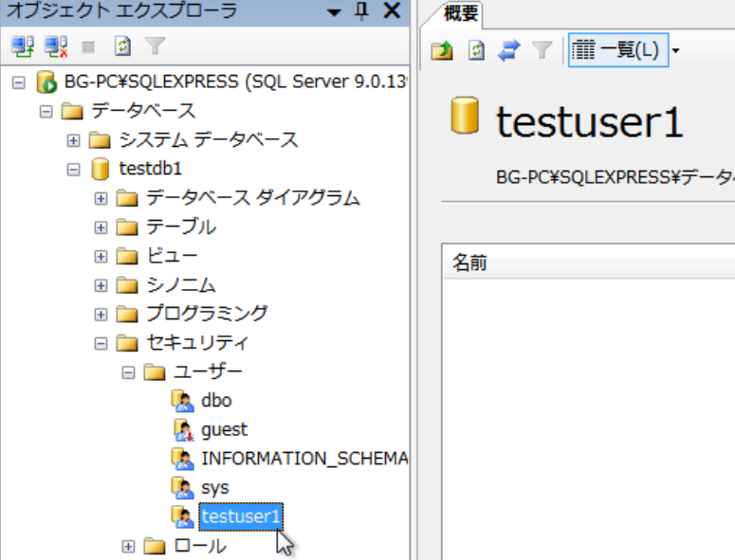Click the テーブル folder icon
The image size is (735, 560).
pos(127,227)
